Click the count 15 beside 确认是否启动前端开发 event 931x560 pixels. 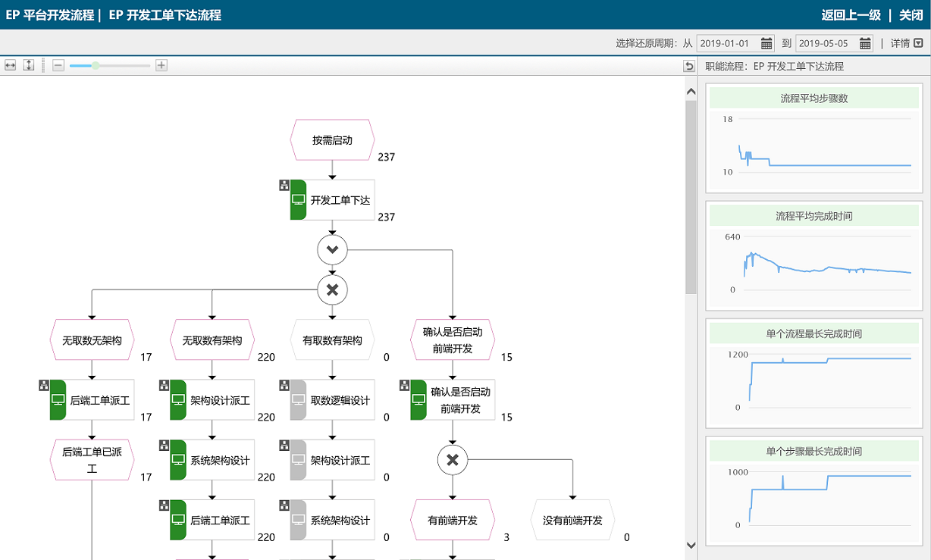[506, 357]
